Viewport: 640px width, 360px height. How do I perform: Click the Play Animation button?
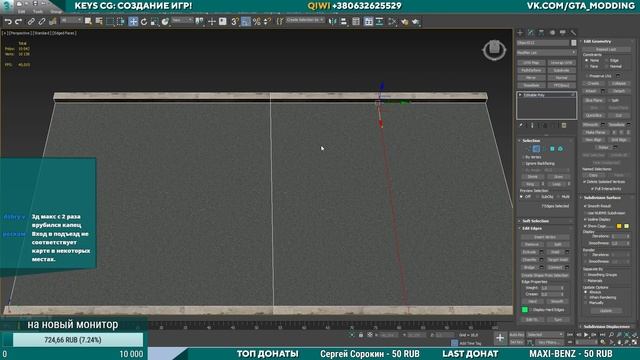586,335
